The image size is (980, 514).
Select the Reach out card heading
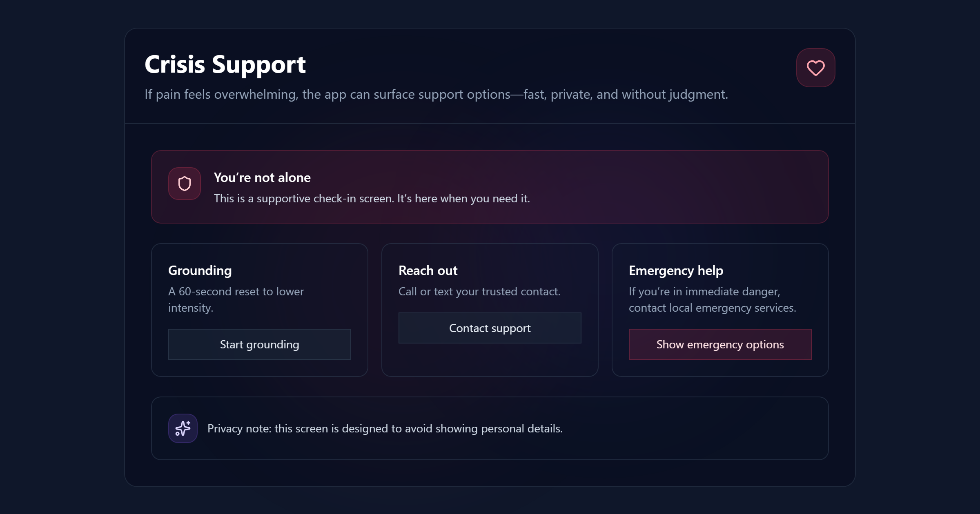(x=428, y=270)
